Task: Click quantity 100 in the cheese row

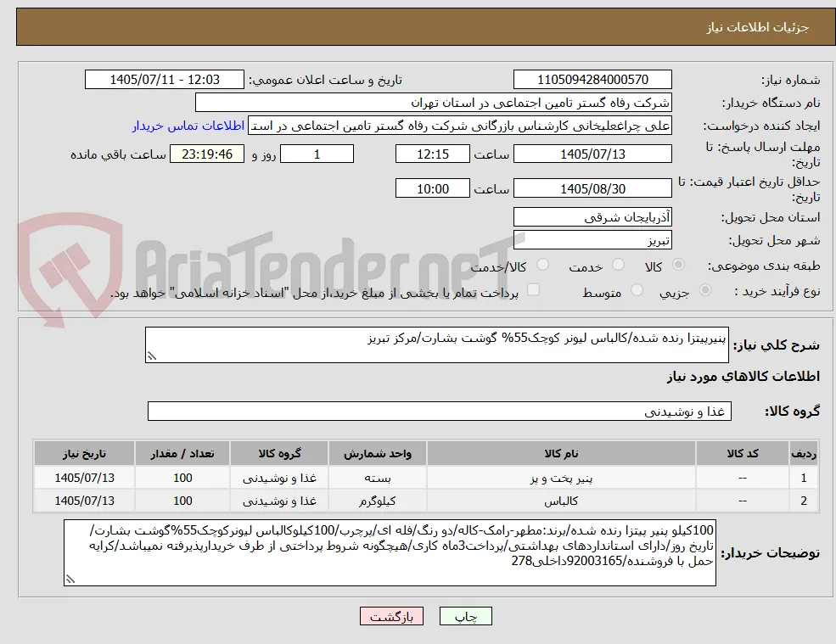Action: (x=182, y=479)
